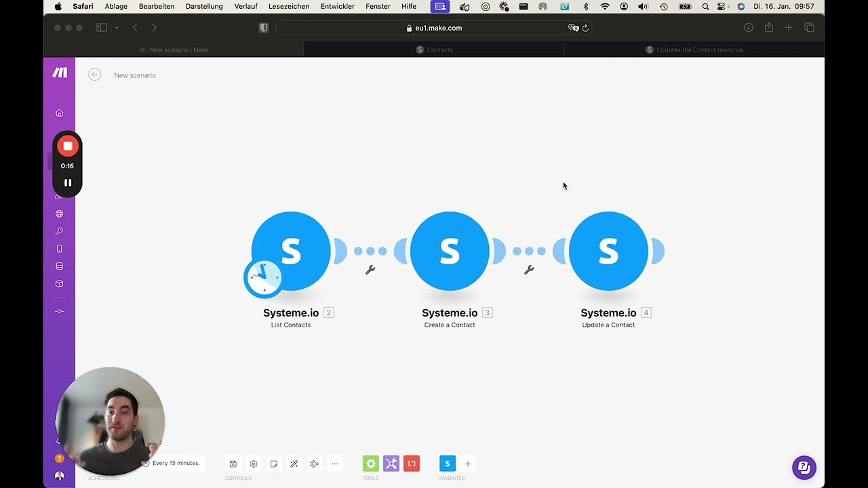
Task: Open the user profile avatar in the sidebar
Action: click(59, 476)
